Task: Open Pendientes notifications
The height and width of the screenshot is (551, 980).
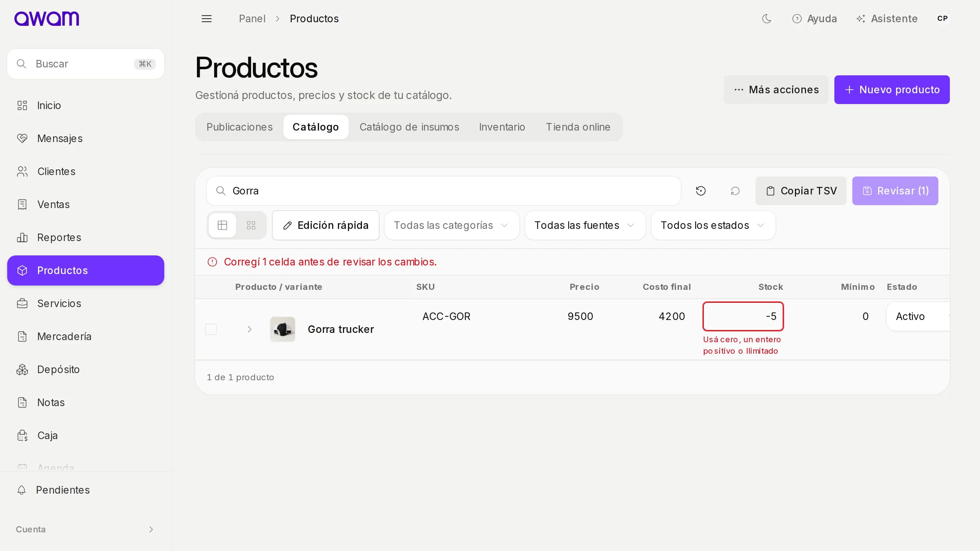Action: [x=86, y=490]
